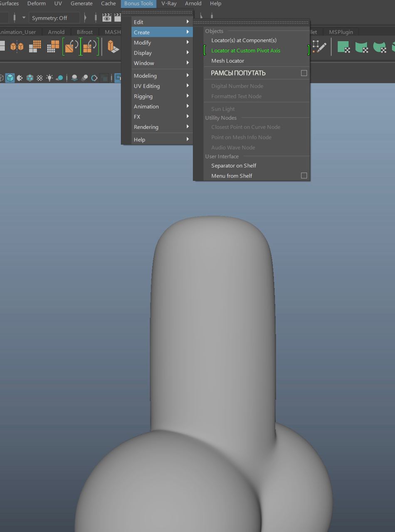Screen dimensions: 395x532
Task: Toggle shadows sphere icon in viewport toolbar
Action: 59,78
